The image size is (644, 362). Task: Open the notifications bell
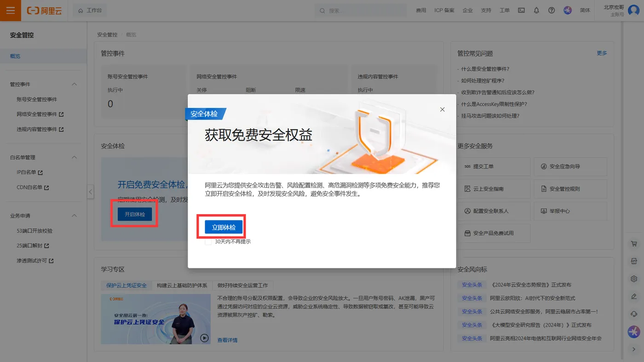click(536, 10)
